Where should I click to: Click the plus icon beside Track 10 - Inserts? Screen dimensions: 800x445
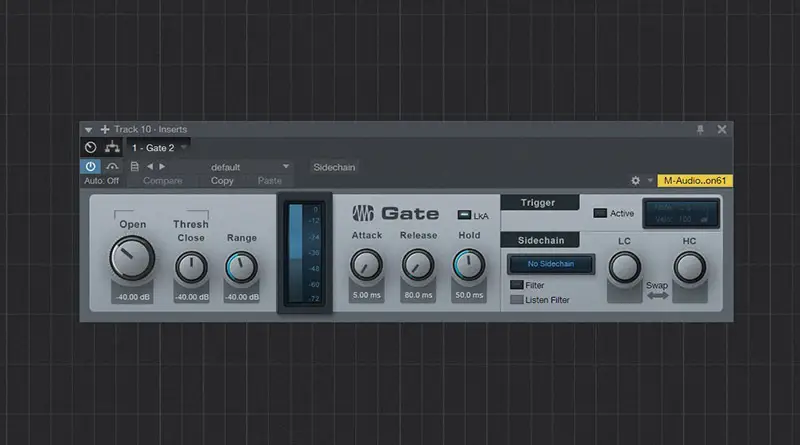tap(105, 130)
